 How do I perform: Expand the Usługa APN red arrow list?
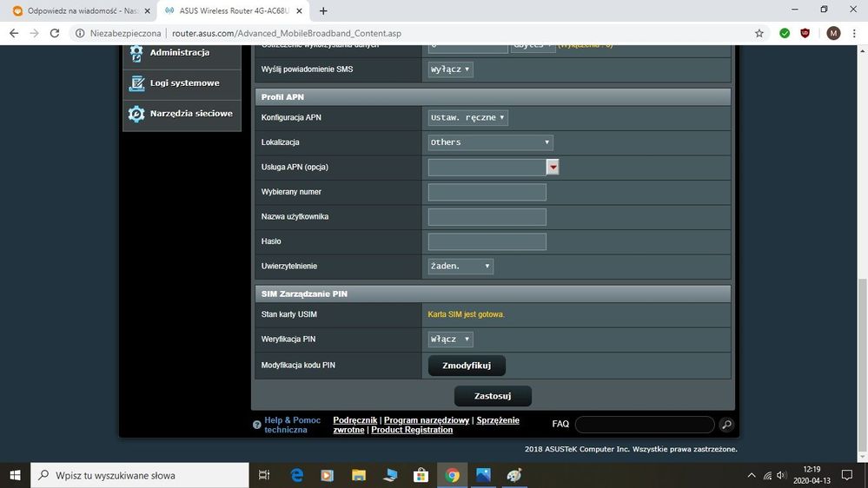click(553, 167)
